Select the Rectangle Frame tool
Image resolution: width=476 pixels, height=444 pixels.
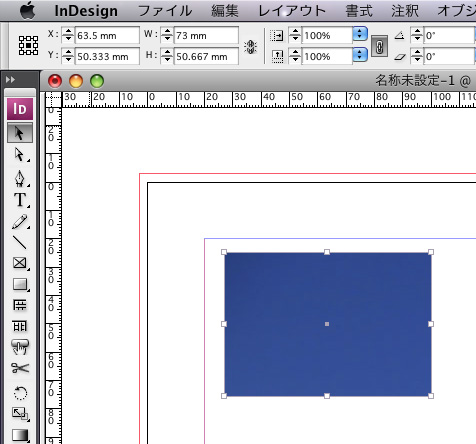[20, 263]
